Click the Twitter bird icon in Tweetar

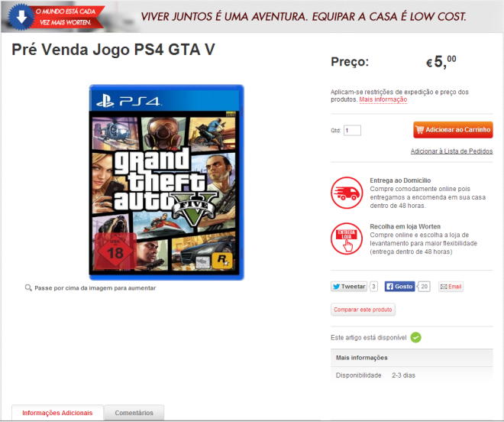[x=336, y=287]
